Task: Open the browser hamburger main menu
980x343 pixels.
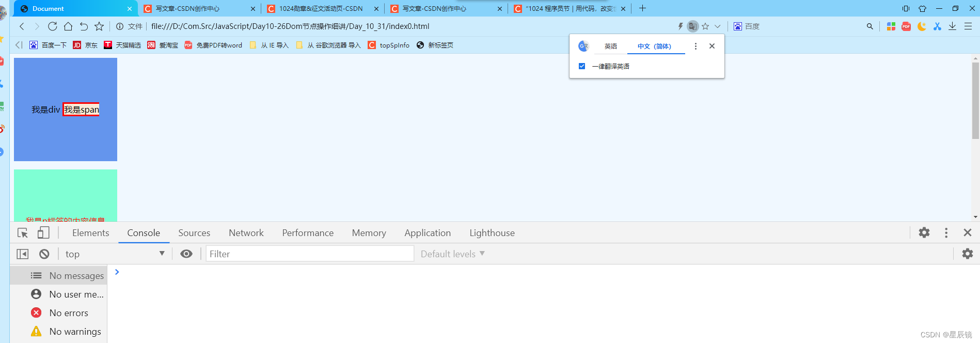Action: (968, 26)
